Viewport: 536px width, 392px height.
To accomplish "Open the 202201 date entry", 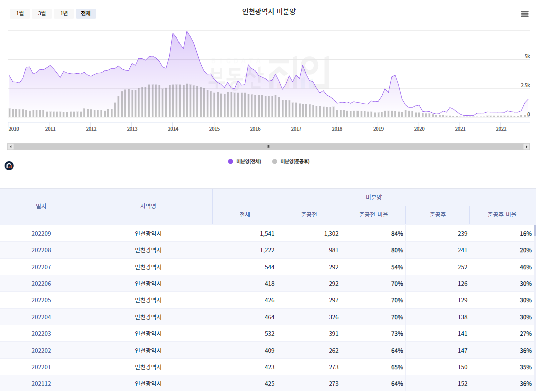I will pos(41,367).
